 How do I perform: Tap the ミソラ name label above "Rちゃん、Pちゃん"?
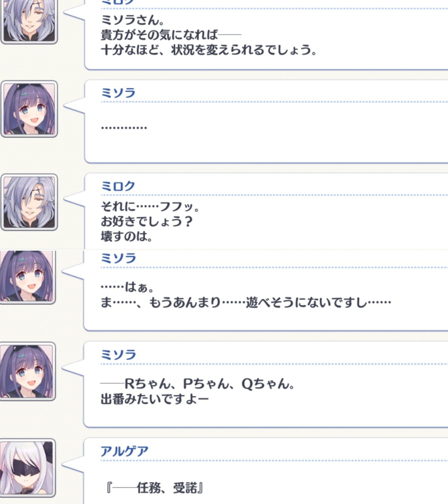[118, 355]
